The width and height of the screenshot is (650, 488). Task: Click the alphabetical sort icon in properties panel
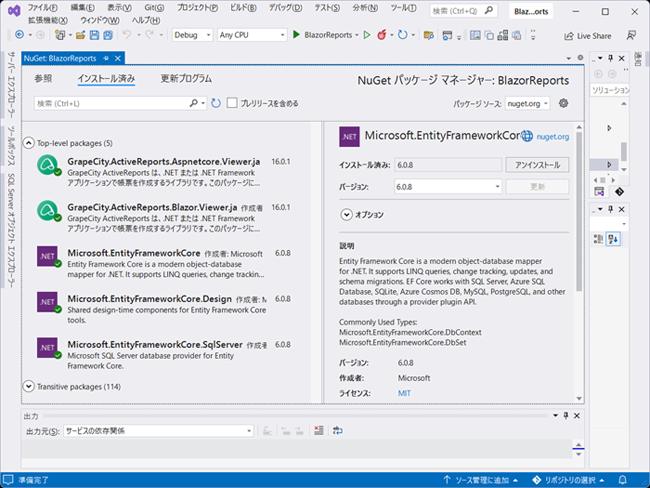coord(613,239)
